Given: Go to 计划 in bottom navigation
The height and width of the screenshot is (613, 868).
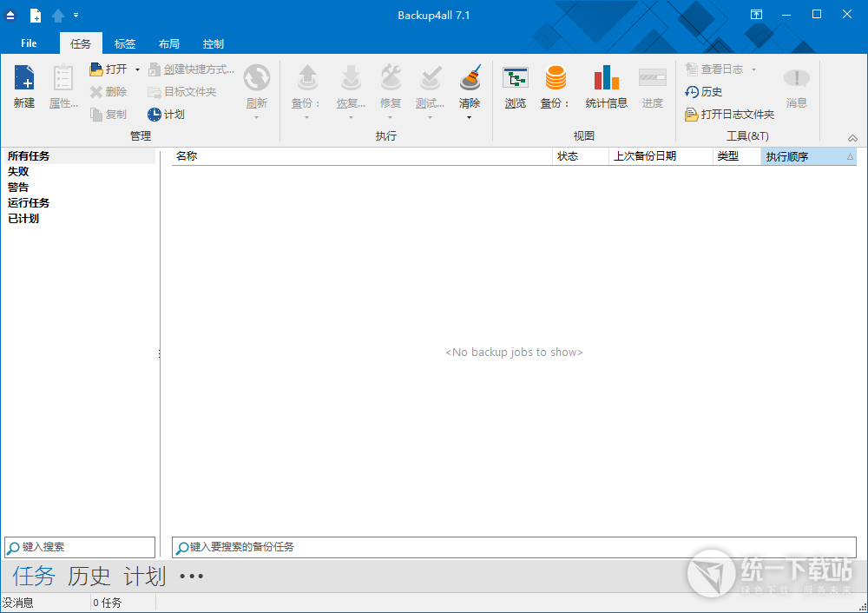Looking at the screenshot, I should click(x=144, y=576).
